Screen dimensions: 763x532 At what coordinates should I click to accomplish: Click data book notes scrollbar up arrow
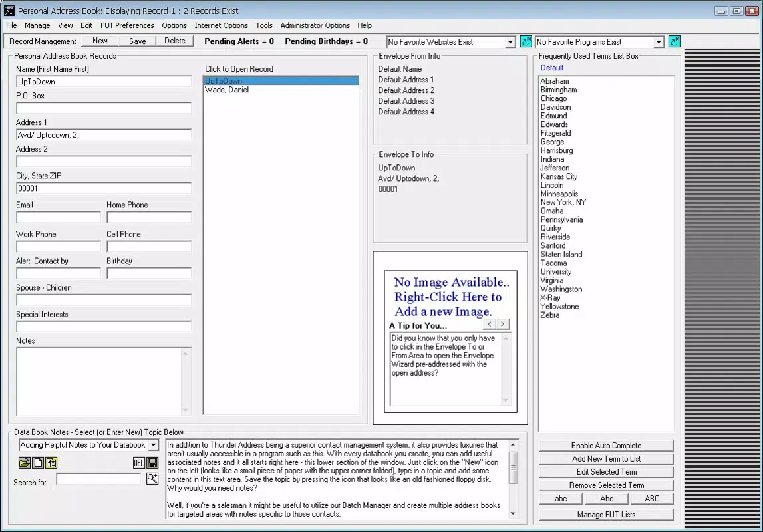pos(513,444)
